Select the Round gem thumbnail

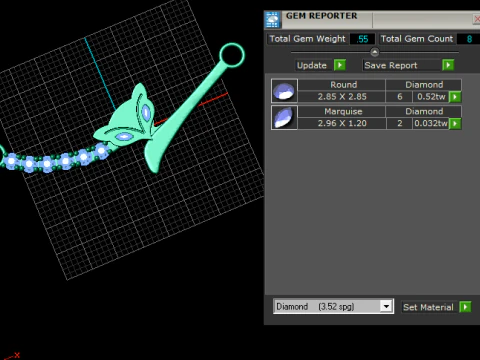(284, 90)
